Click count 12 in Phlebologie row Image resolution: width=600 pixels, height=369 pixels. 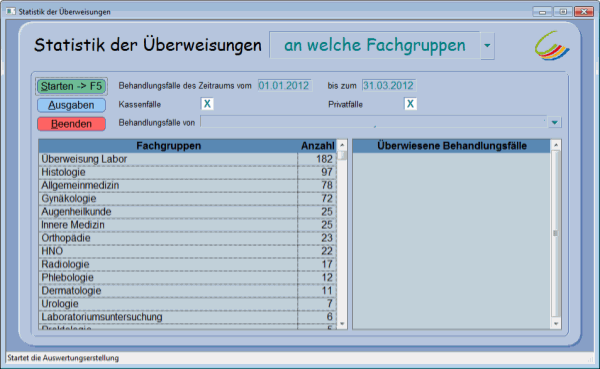tap(326, 277)
